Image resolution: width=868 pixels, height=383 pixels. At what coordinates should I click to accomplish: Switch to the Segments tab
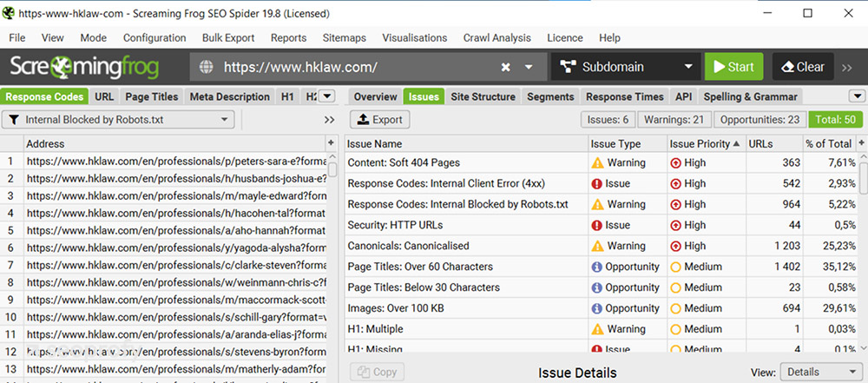(x=550, y=96)
